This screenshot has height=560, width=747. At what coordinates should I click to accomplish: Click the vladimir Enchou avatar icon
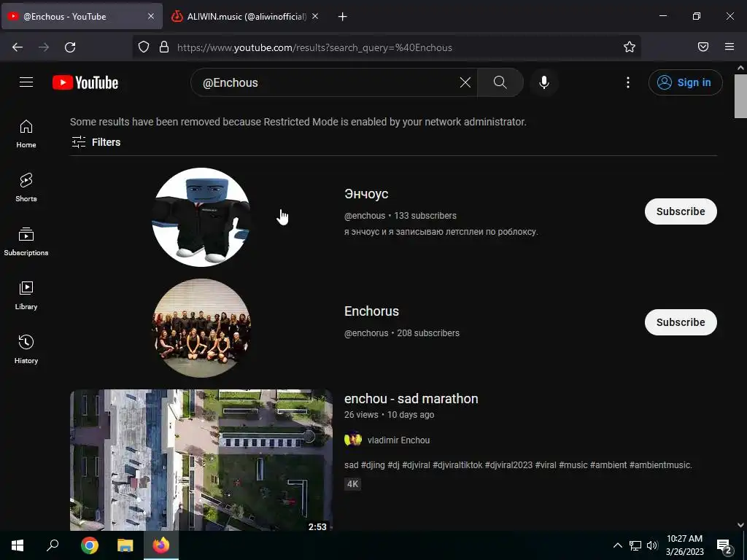pyautogui.click(x=353, y=438)
